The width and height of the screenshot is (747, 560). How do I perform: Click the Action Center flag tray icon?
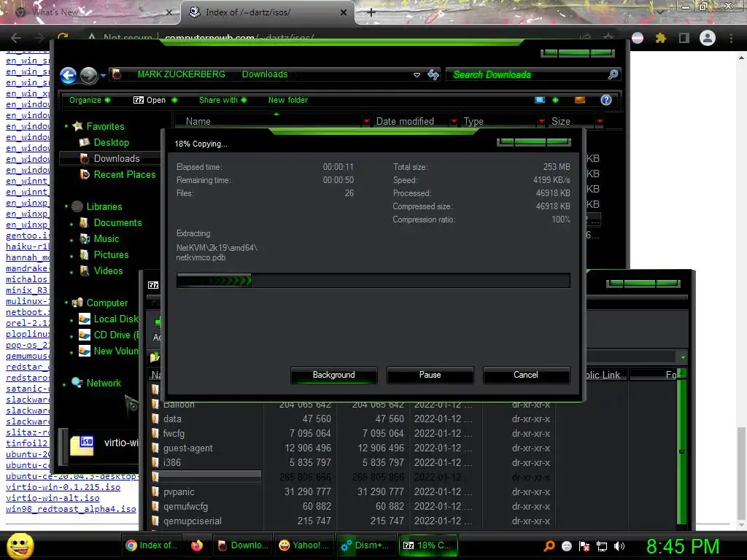click(584, 546)
